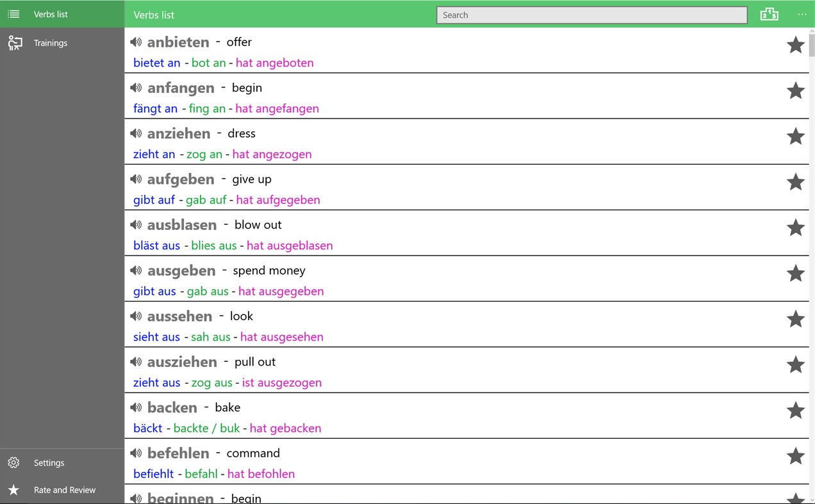This screenshot has width=815, height=504.
Task: Mark "backen" as favorite
Action: [795, 411]
